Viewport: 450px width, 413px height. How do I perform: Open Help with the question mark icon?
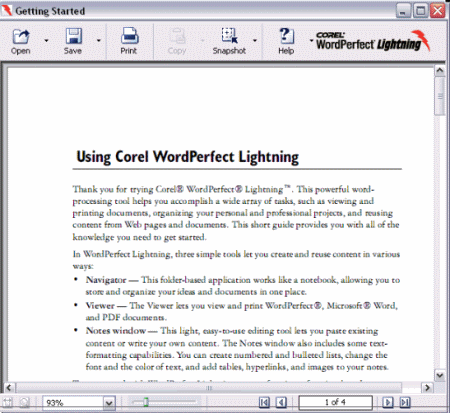[x=286, y=36]
